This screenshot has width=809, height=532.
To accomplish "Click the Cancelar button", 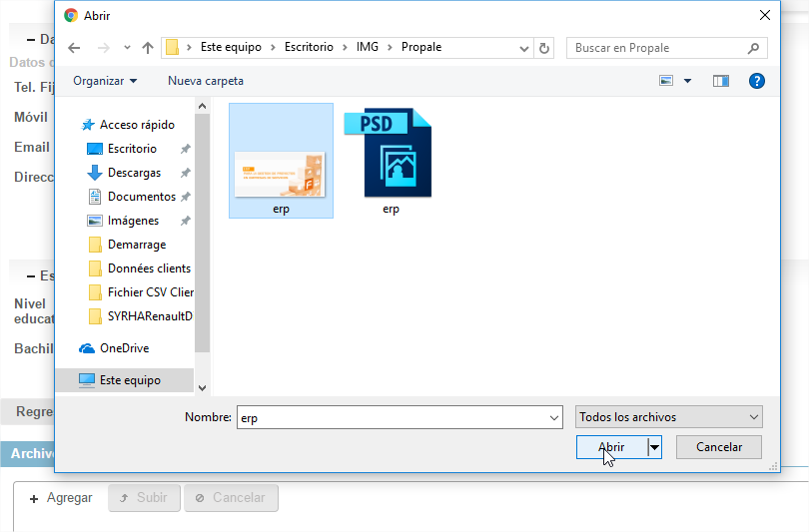I will pyautogui.click(x=718, y=447).
